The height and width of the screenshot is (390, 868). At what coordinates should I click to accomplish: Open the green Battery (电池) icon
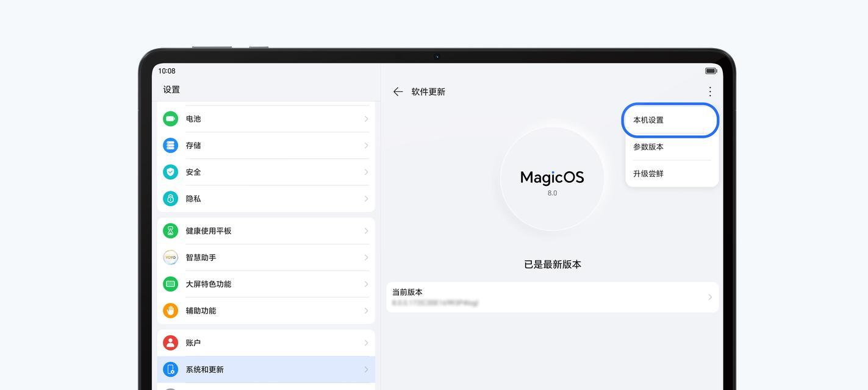(170, 119)
